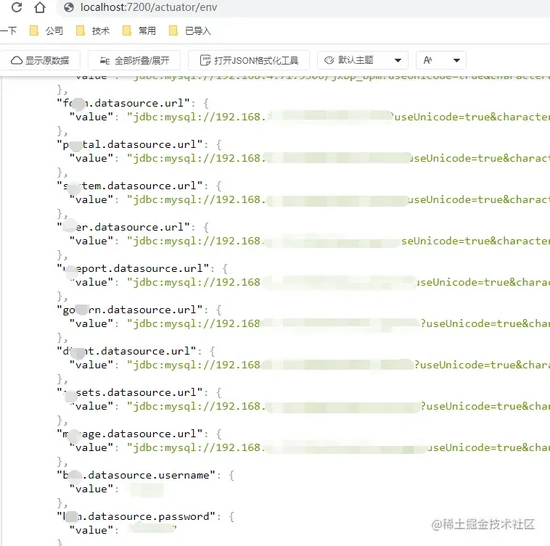Collapse the report datasource.url node brace
This screenshot has height=546, width=550.
click(x=225, y=269)
